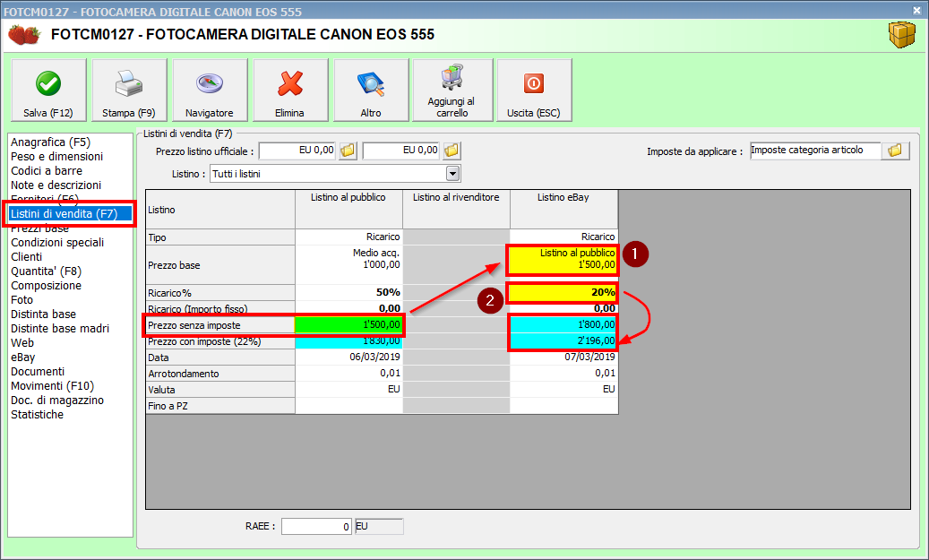Open the Navigatore compass button

point(210,90)
